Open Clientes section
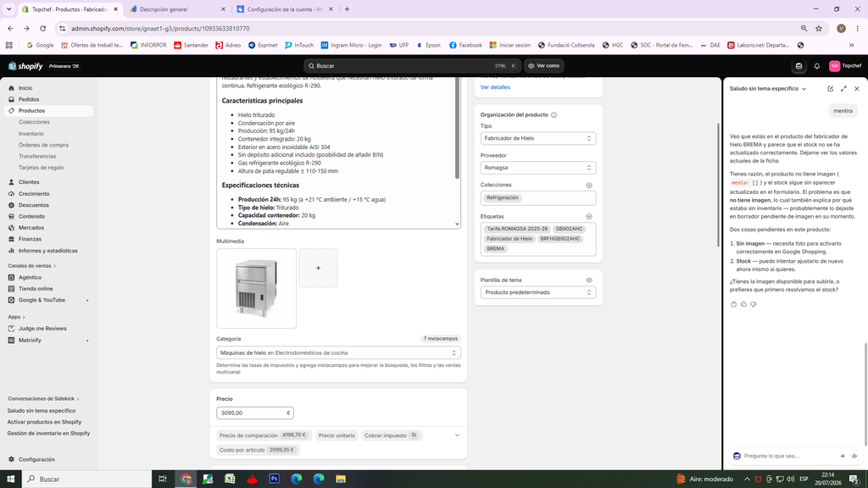868x488 pixels. coord(29,182)
